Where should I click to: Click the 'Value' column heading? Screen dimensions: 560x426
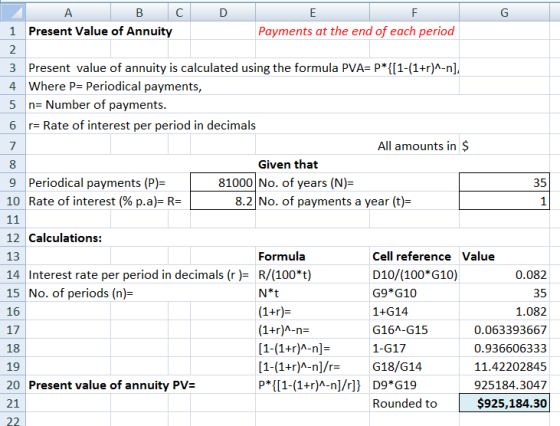click(x=478, y=256)
